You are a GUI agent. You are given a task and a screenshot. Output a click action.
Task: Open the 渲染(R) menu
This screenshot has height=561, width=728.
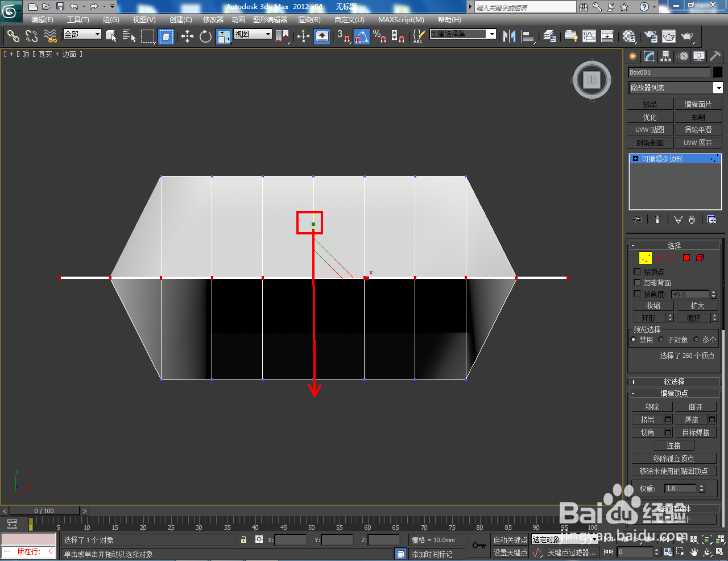coord(309,20)
